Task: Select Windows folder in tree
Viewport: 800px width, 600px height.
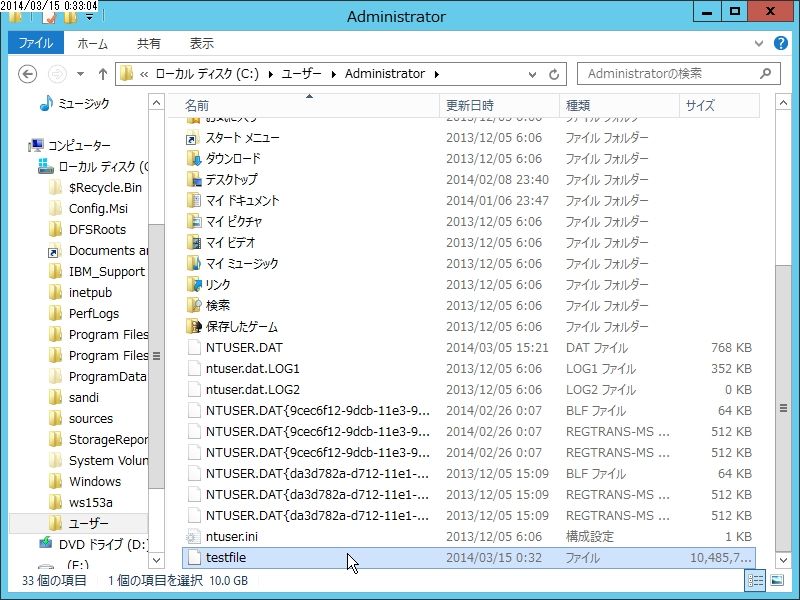Action: click(x=95, y=481)
